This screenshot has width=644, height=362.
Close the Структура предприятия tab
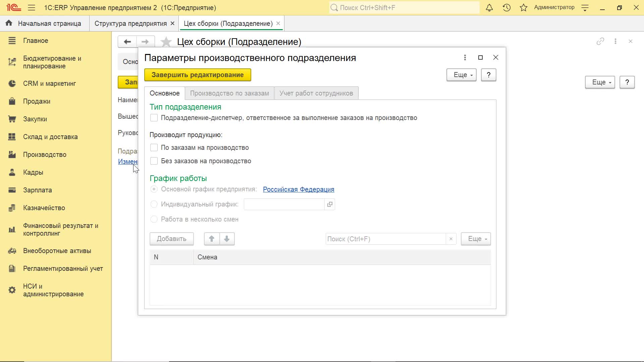(172, 23)
